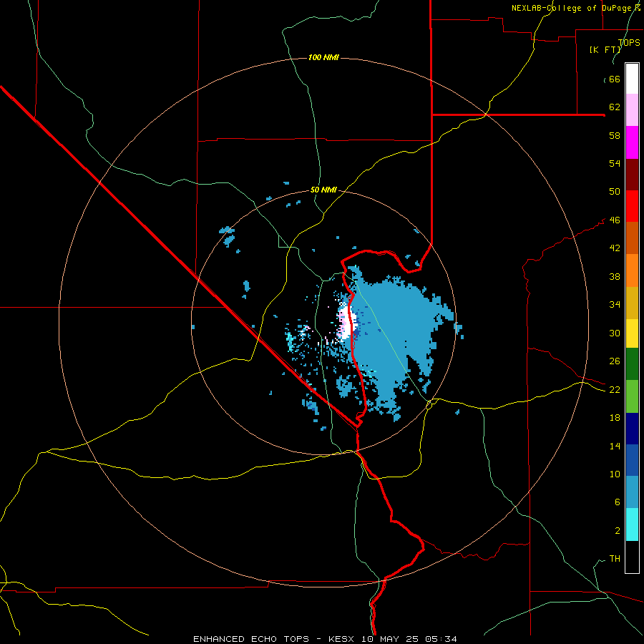
Task: Click the 38 legend label
Action: coord(615,276)
